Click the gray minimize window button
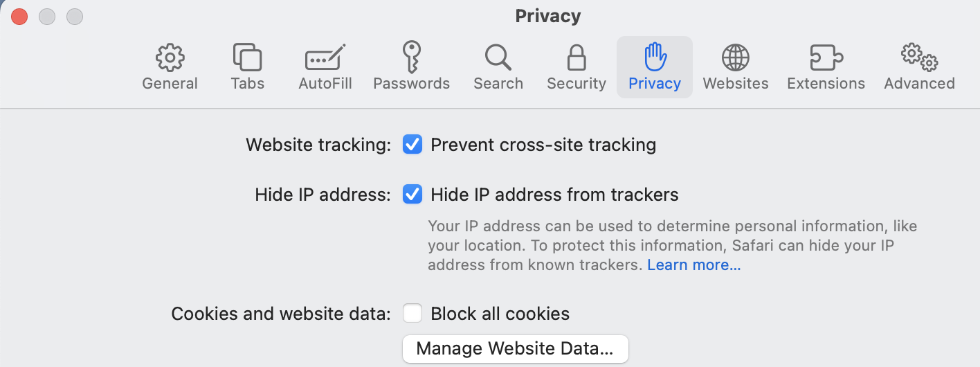Viewport: 980px width, 367px height. click(x=47, y=17)
